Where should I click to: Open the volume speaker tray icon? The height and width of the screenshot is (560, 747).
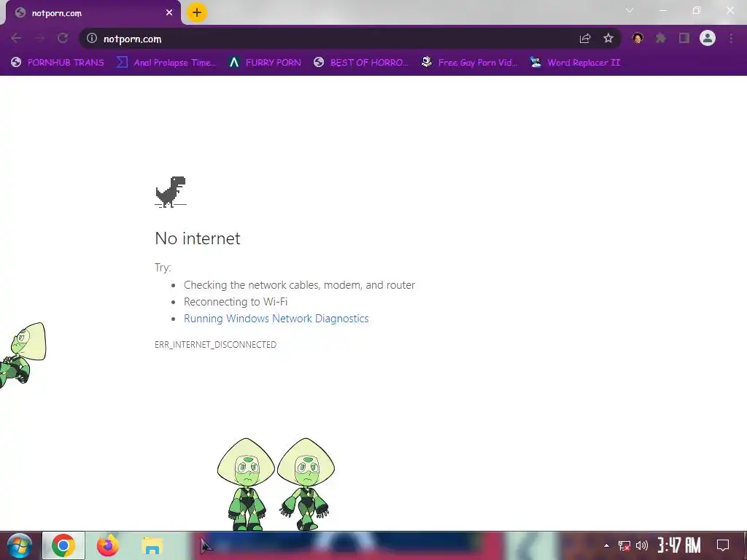coord(642,545)
